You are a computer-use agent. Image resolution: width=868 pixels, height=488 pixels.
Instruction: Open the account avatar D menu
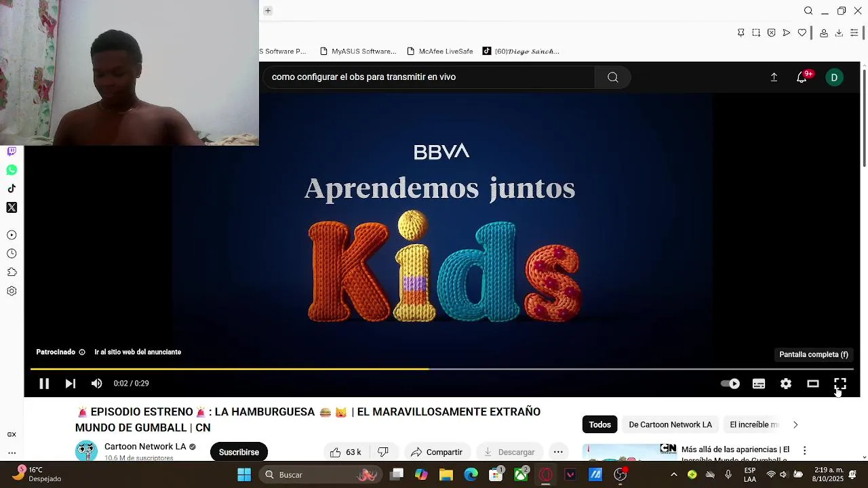(x=834, y=77)
